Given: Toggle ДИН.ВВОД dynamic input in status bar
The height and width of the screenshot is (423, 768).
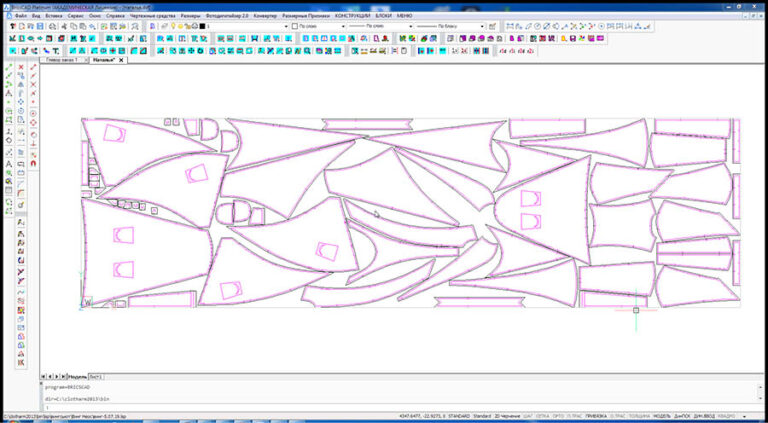Looking at the screenshot, I should click(704, 416).
